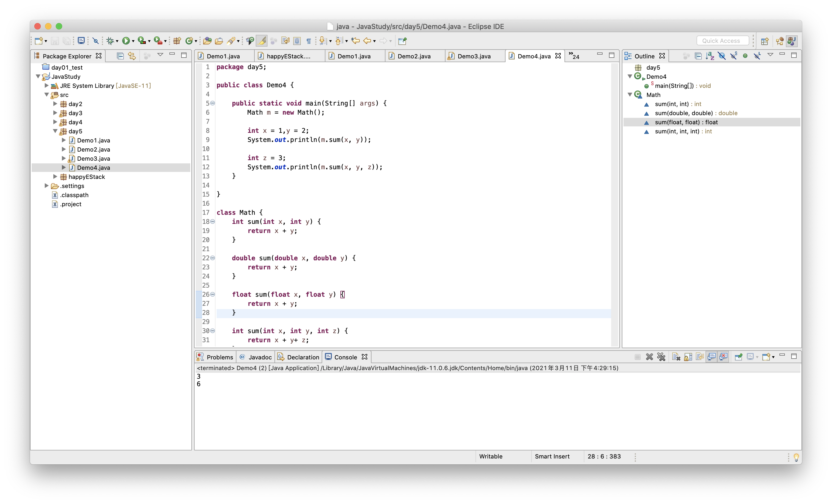Select the .classpath file
The height and width of the screenshot is (504, 832).
74,195
